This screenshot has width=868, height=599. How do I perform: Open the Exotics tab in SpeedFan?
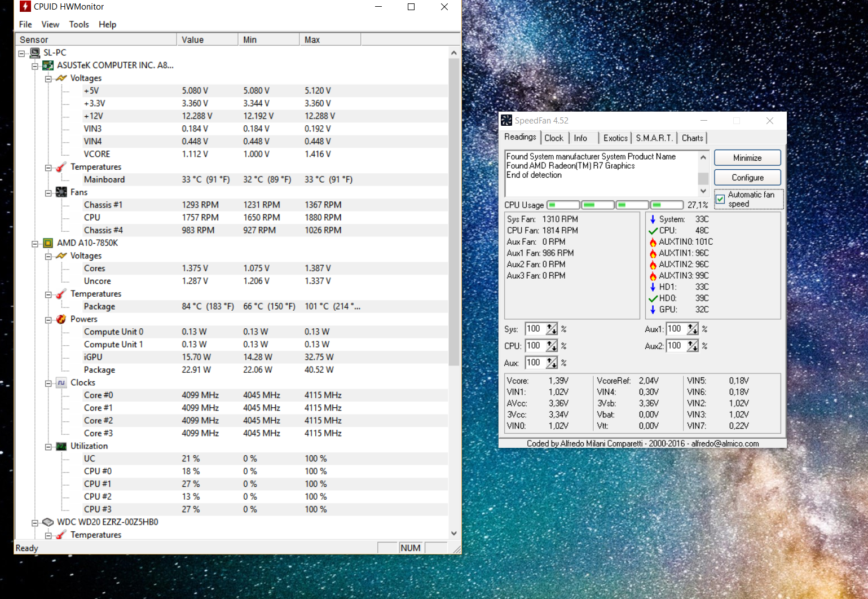(615, 138)
